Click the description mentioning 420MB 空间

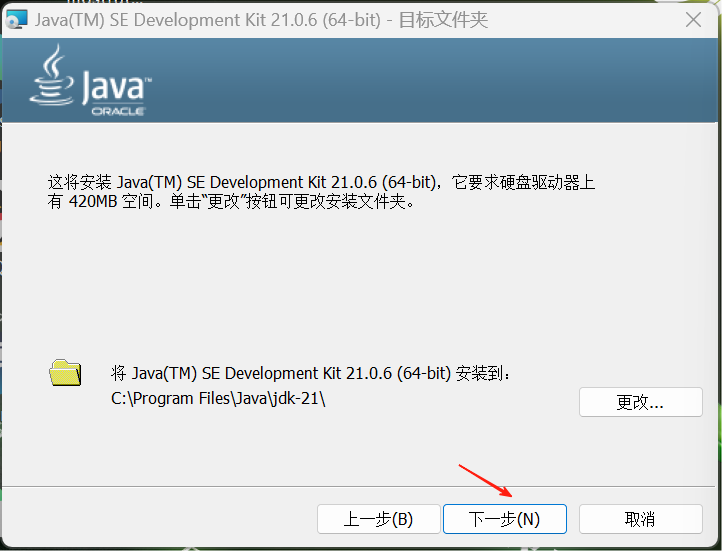[321, 191]
